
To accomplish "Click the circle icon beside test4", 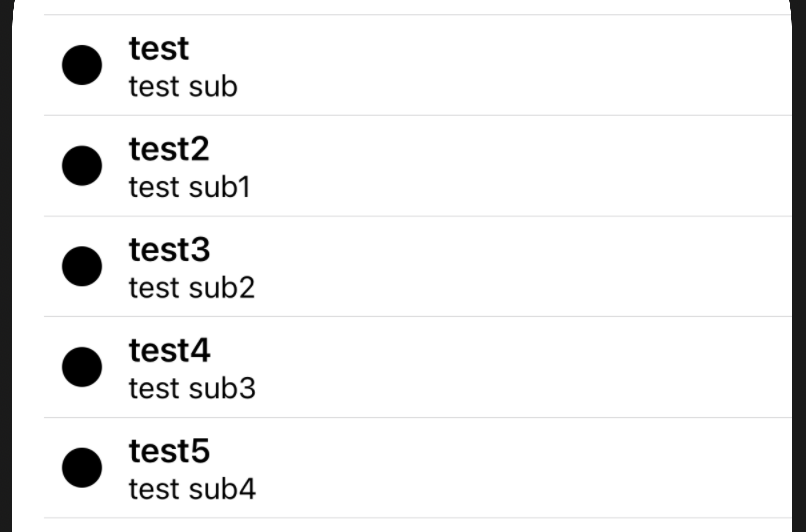I will (82, 367).
